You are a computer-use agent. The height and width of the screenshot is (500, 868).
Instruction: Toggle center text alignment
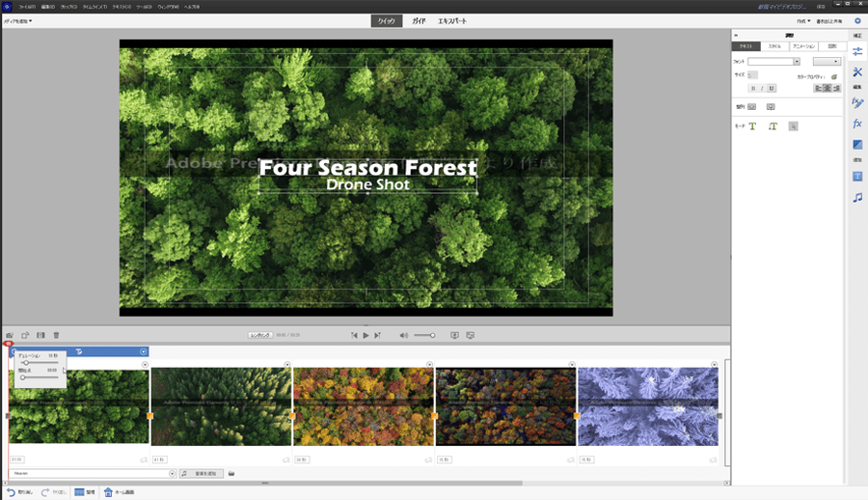(x=827, y=88)
